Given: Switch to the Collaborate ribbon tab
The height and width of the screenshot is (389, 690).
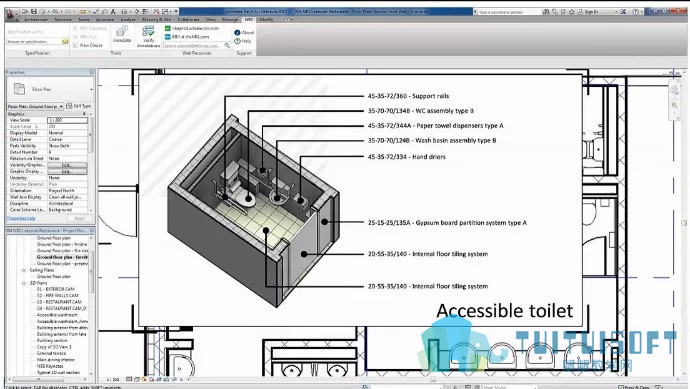Looking at the screenshot, I should point(188,20).
